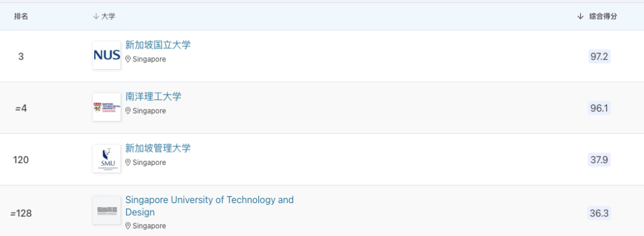
Task: Click the NUS university logo
Action: pyautogui.click(x=107, y=55)
